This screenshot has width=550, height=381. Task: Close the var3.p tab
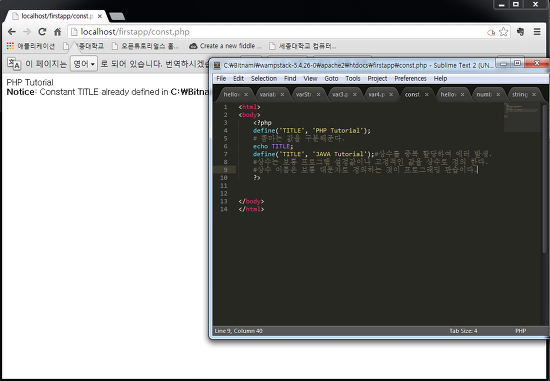[355, 95]
